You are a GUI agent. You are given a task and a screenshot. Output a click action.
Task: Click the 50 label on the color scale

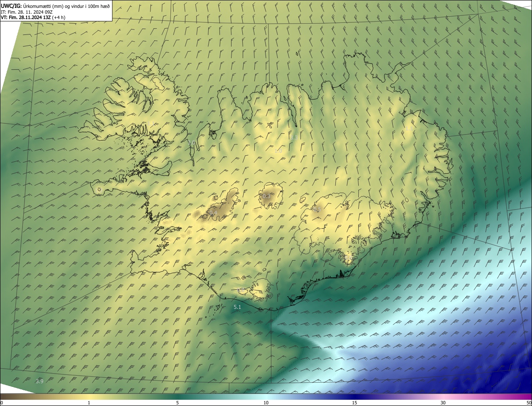click(528, 403)
